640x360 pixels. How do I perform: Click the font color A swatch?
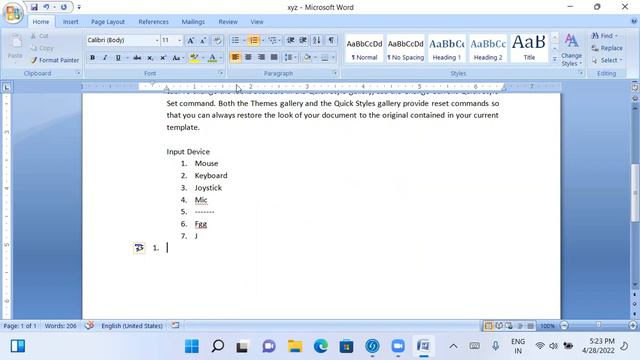(213, 58)
